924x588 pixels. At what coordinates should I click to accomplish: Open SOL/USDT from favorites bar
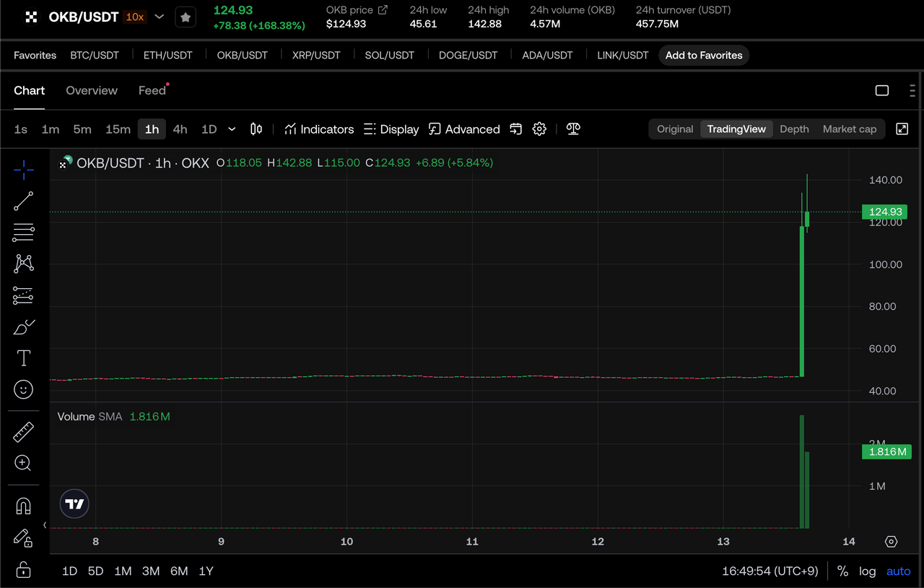click(x=389, y=55)
